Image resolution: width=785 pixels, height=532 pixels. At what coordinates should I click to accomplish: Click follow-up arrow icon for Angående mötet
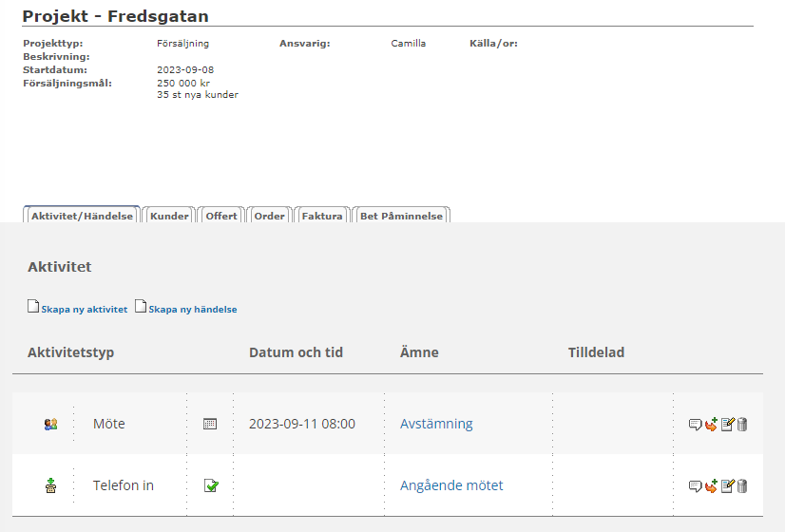[x=711, y=486]
